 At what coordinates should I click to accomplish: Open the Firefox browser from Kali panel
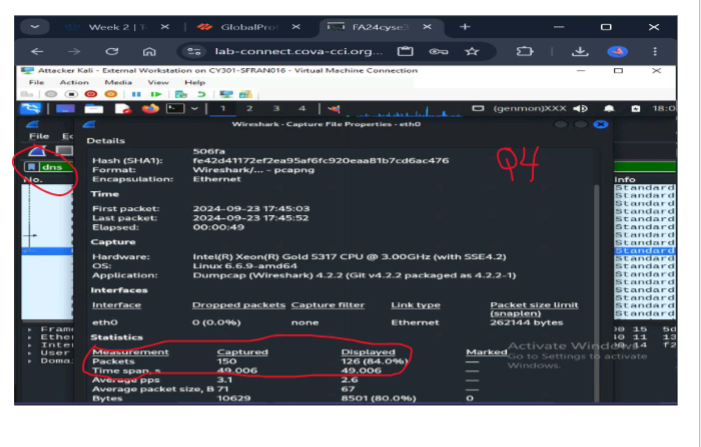point(151,109)
